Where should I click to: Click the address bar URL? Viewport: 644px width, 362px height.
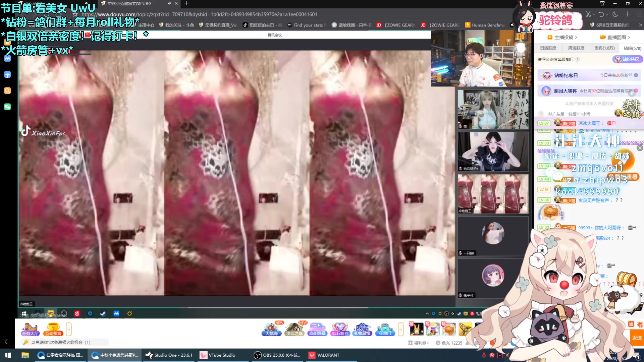[199, 14]
